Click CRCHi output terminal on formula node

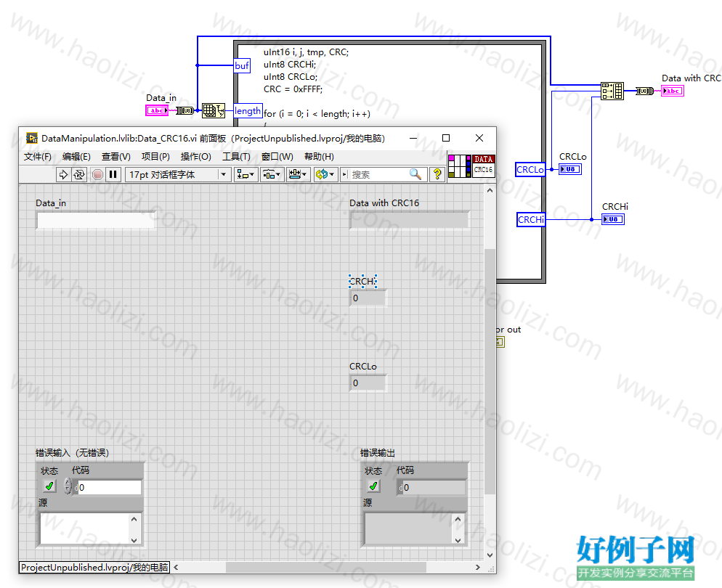pyautogui.click(x=531, y=219)
